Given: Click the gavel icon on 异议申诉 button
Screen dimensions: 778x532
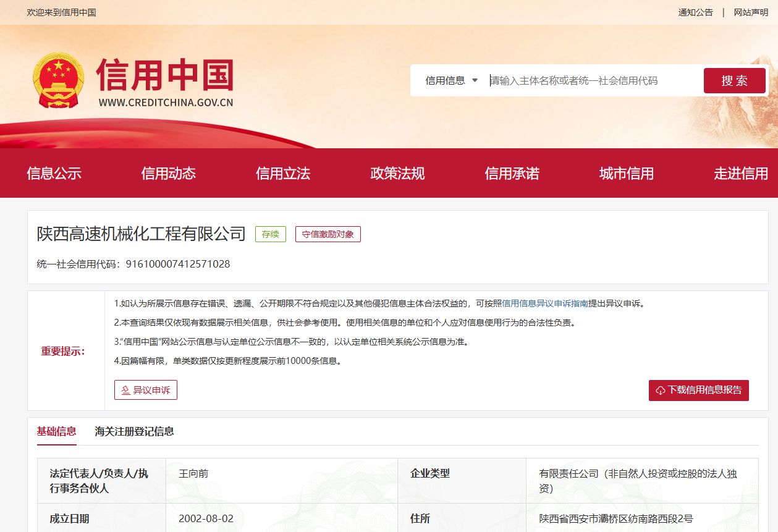Looking at the screenshot, I should 125,391.
